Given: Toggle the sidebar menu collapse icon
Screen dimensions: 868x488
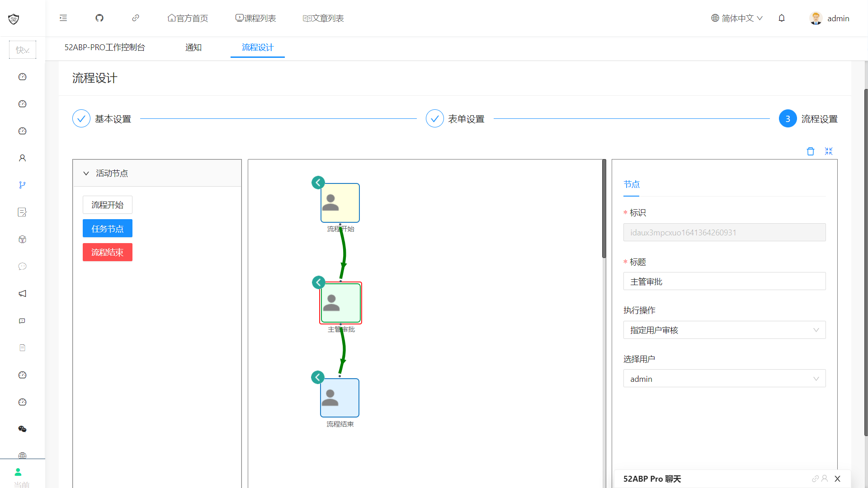Looking at the screenshot, I should 63,18.
